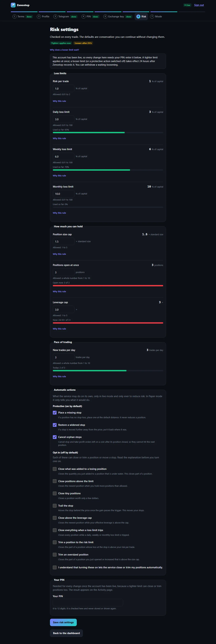Expand 'Why this rule' under Monthly loss limit

pos(59,213)
